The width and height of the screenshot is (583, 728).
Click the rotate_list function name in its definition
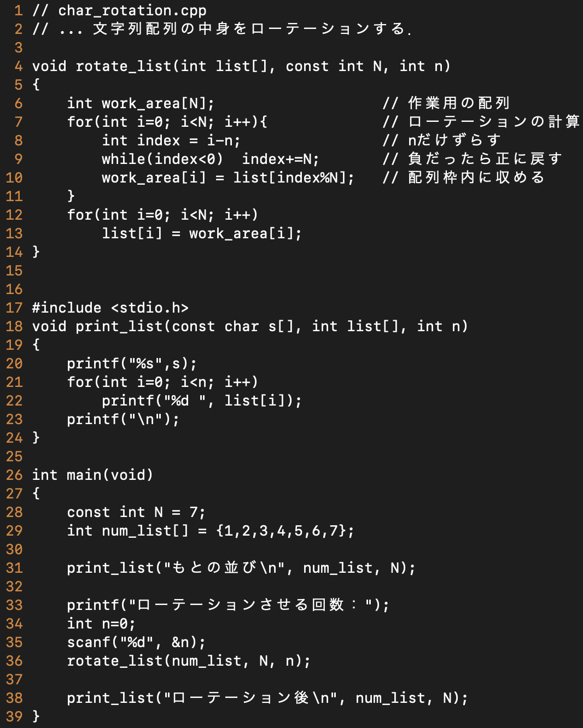(x=124, y=66)
